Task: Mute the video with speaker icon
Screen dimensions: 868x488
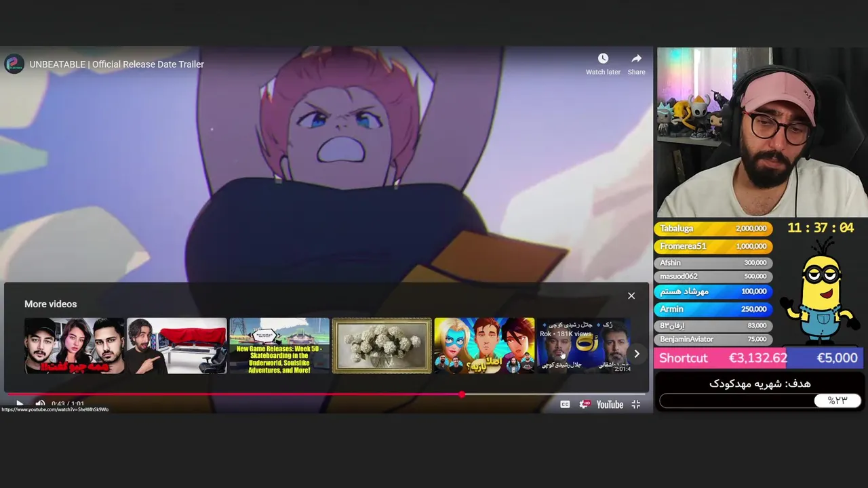Action: pos(40,405)
